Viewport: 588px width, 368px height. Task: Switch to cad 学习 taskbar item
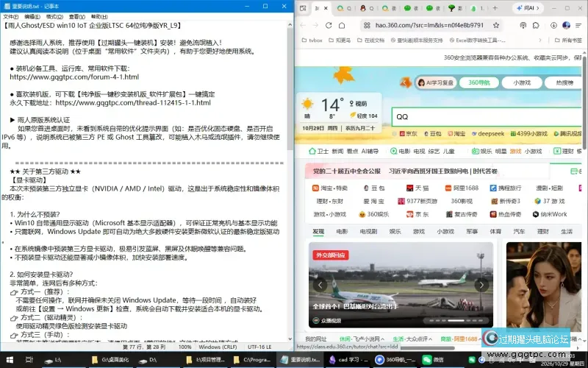tap(347, 360)
